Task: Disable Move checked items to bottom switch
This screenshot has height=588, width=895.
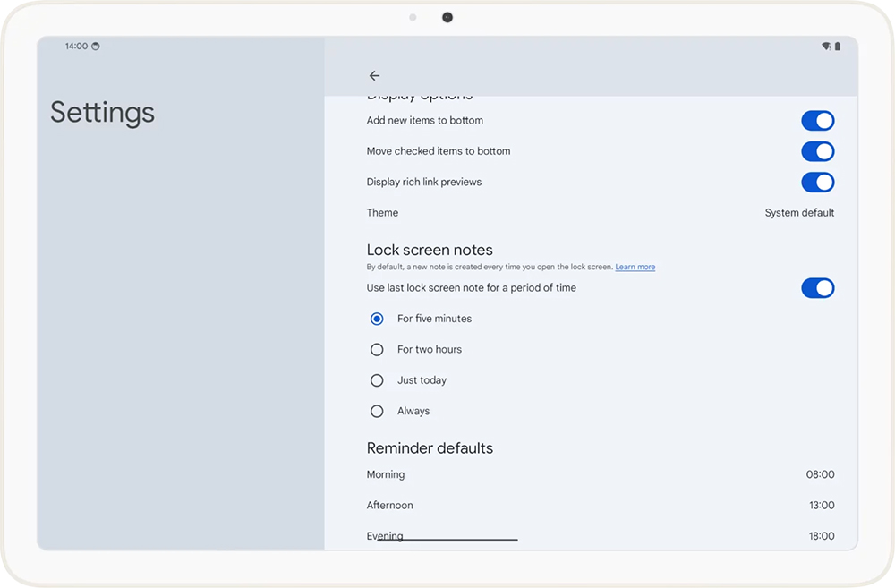Action: click(x=817, y=151)
